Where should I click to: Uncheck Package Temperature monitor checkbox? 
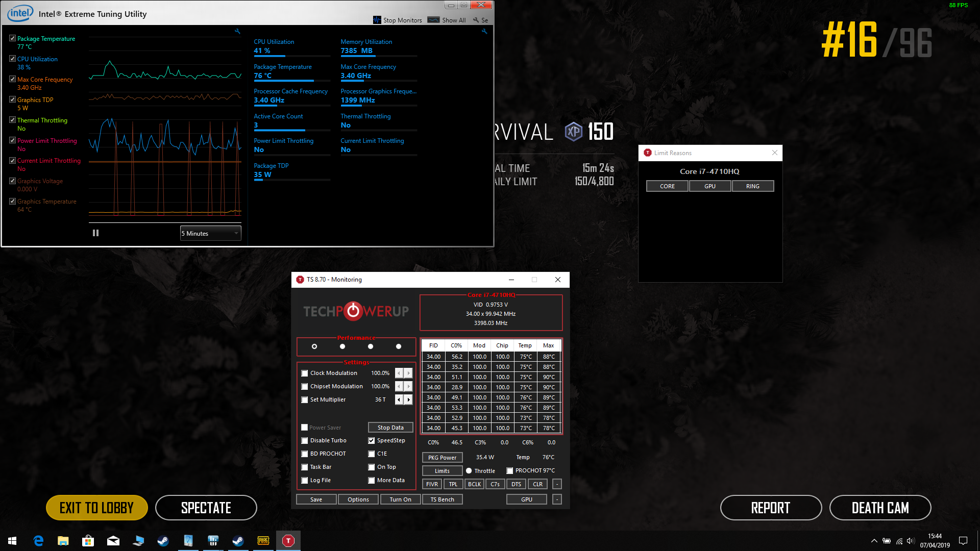click(12, 38)
